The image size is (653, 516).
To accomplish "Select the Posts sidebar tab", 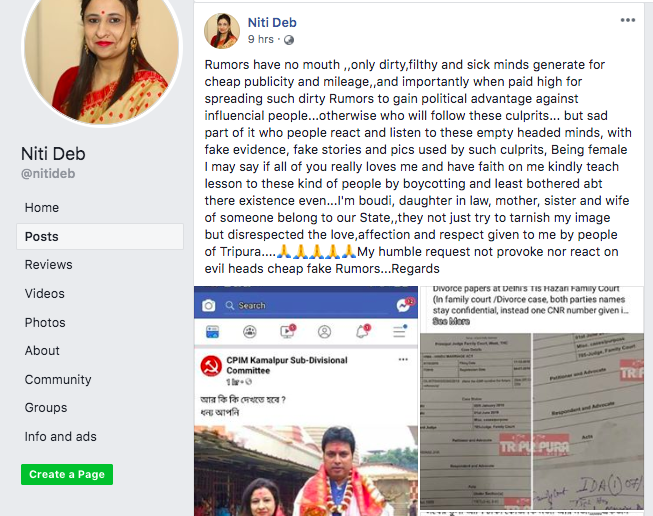I will 100,237.
